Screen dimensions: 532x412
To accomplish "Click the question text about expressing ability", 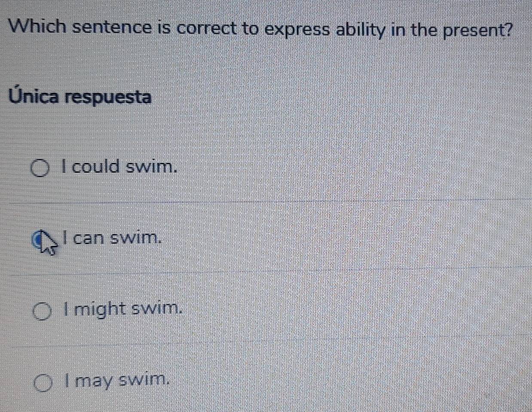I will click(x=260, y=29).
